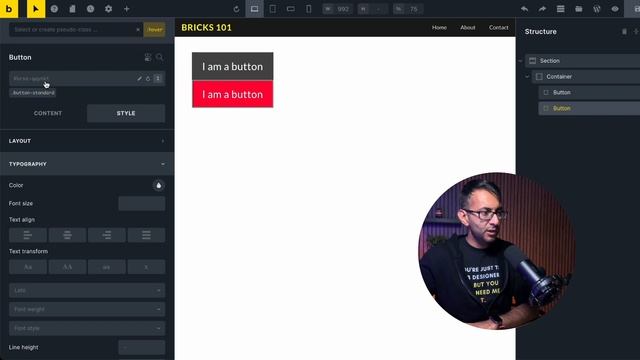Viewport: 640px width, 360px height.
Task: Set text align to justify
Action: pos(146,235)
